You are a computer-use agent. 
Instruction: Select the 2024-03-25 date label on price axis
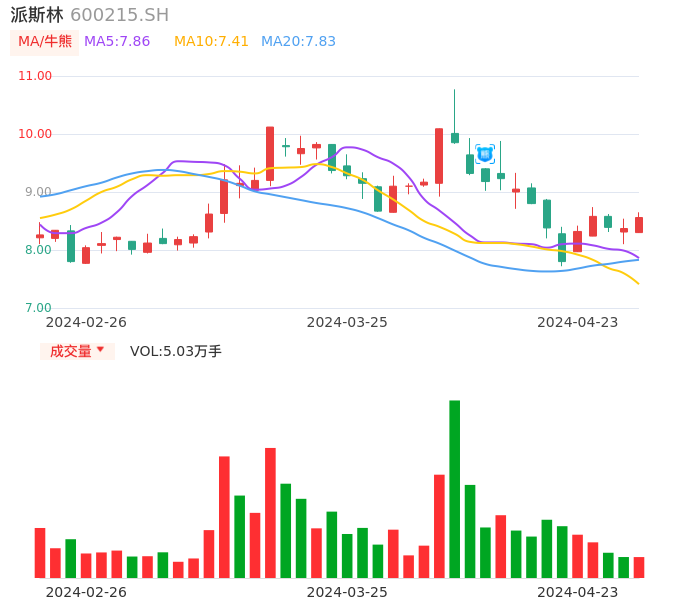[347, 322]
